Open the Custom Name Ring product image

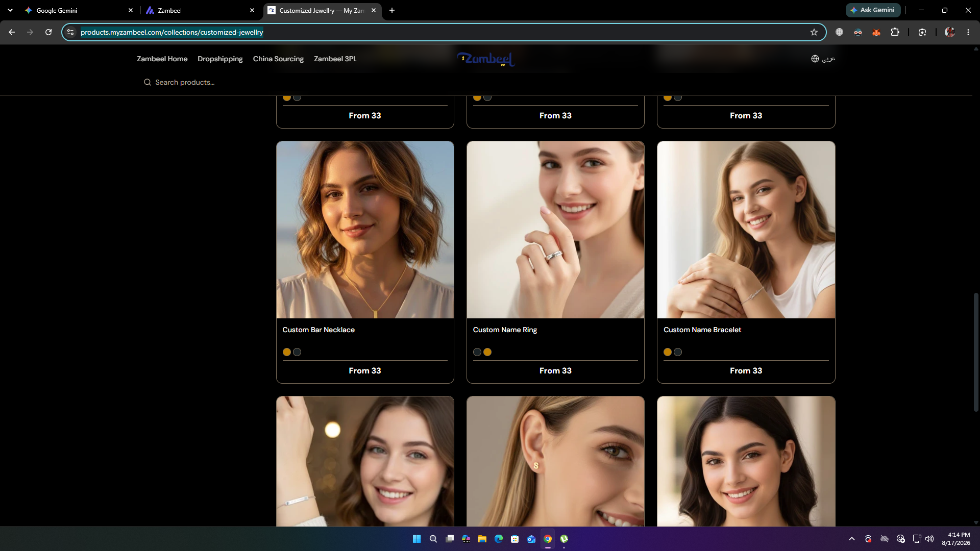coord(555,230)
